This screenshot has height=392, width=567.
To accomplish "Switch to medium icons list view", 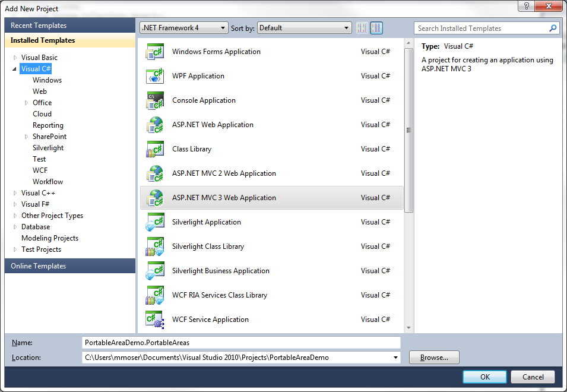I will tap(376, 28).
